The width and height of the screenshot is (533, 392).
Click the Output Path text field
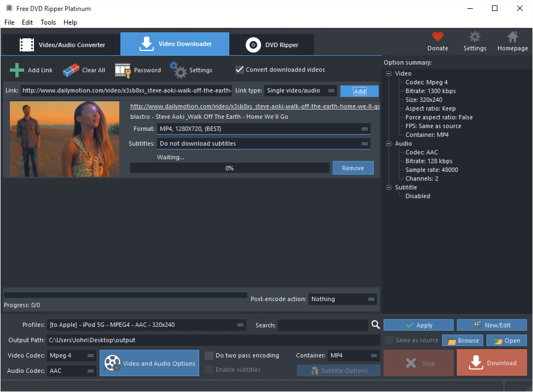(x=213, y=340)
